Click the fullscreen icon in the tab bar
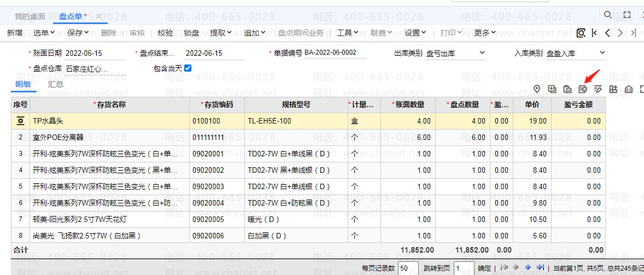The image size is (644, 275). point(627,15)
